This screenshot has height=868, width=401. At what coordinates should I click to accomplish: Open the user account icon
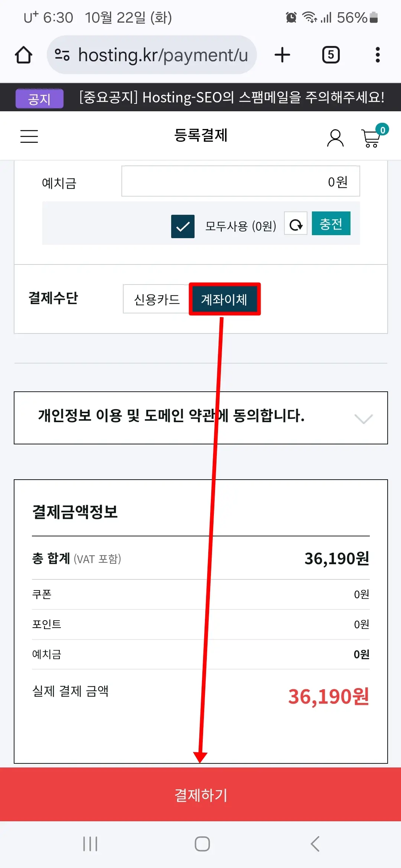[x=335, y=137]
